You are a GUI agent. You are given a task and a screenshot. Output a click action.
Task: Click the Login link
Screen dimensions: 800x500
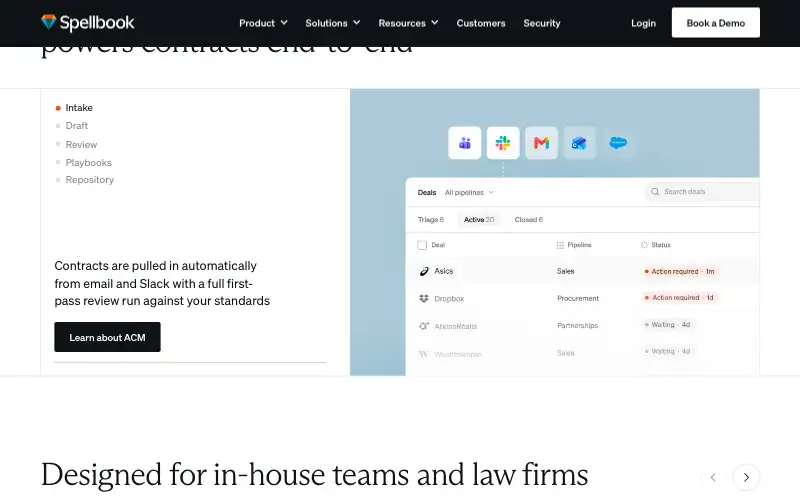tap(643, 23)
